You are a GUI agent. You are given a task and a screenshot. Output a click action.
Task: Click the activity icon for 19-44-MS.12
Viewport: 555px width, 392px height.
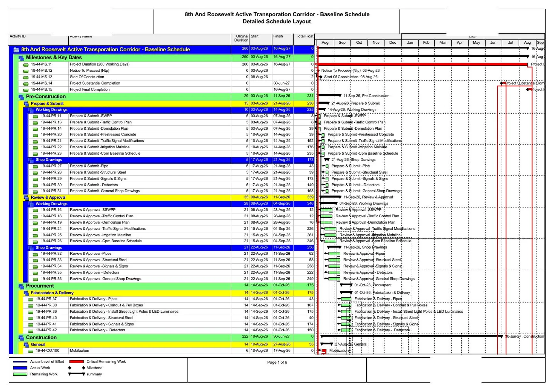pos(26,71)
